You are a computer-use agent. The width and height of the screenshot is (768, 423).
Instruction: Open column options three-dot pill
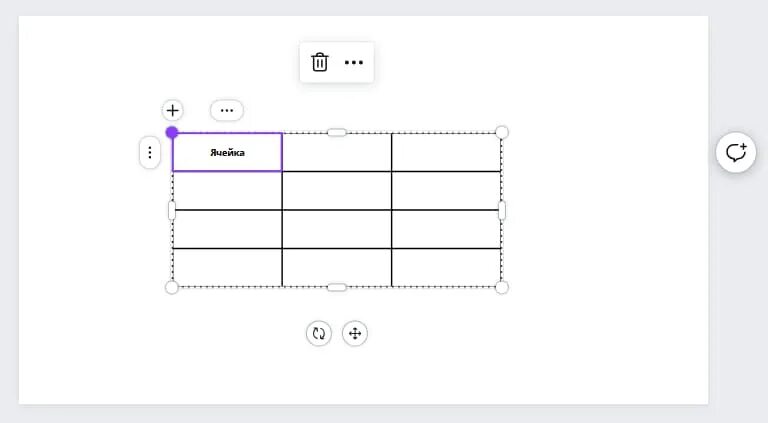(227, 110)
